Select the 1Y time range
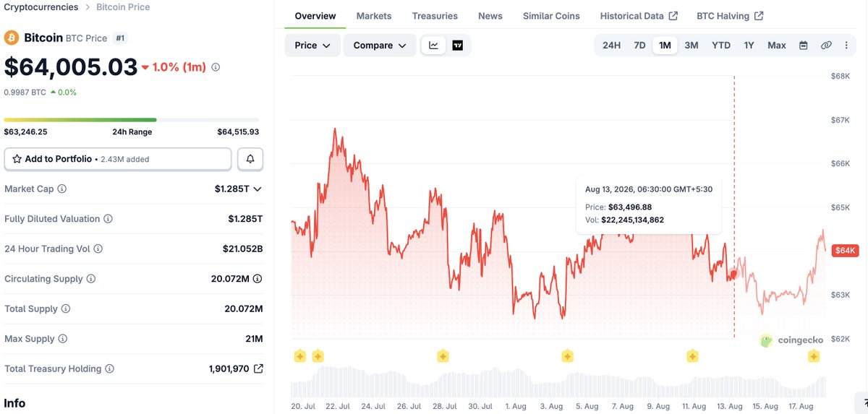 click(749, 46)
